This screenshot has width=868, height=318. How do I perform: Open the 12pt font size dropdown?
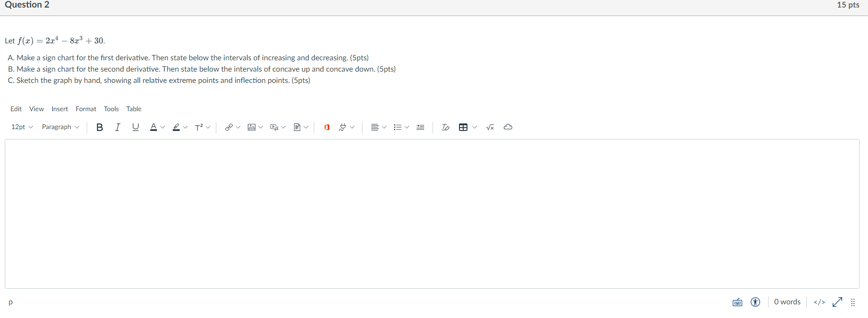pyautogui.click(x=22, y=127)
